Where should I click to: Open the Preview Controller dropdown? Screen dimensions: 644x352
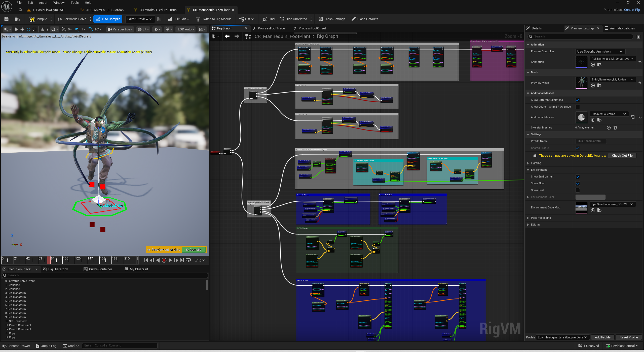[599, 52]
